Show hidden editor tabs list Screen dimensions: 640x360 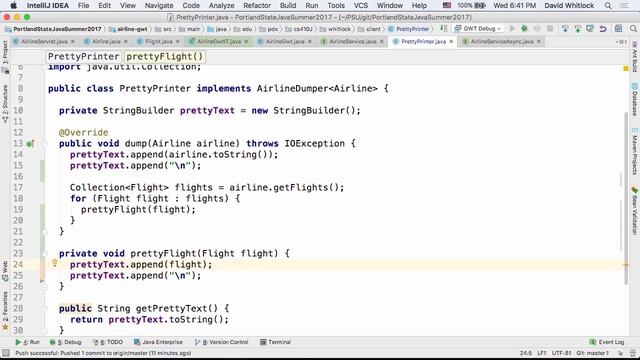coord(621,42)
